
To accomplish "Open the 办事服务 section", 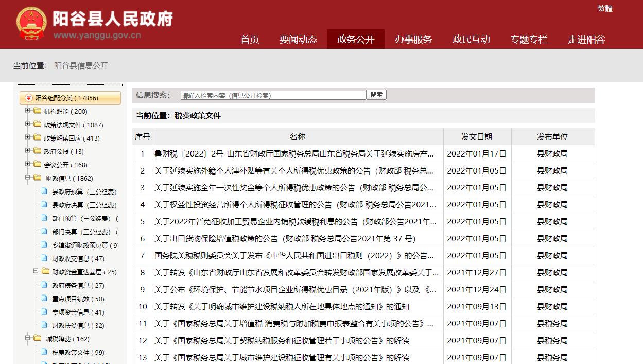I will point(413,40).
